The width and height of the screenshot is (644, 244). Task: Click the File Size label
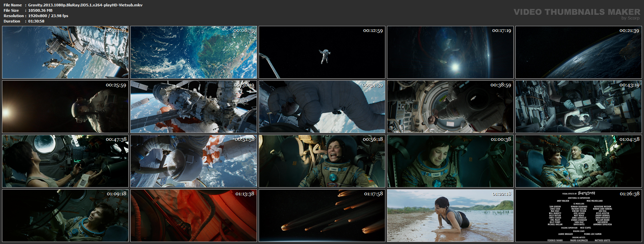coord(11,10)
